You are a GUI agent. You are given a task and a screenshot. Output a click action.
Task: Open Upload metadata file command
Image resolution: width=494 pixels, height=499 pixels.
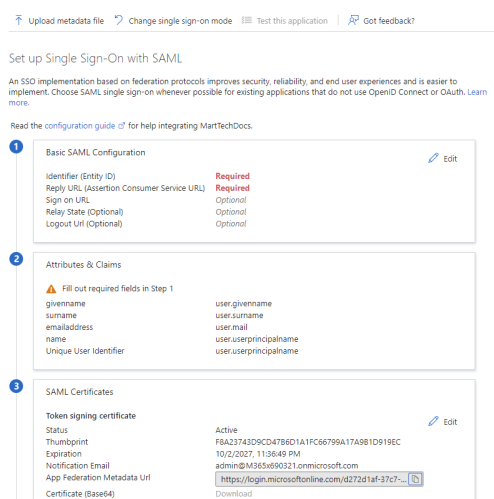[60, 21]
